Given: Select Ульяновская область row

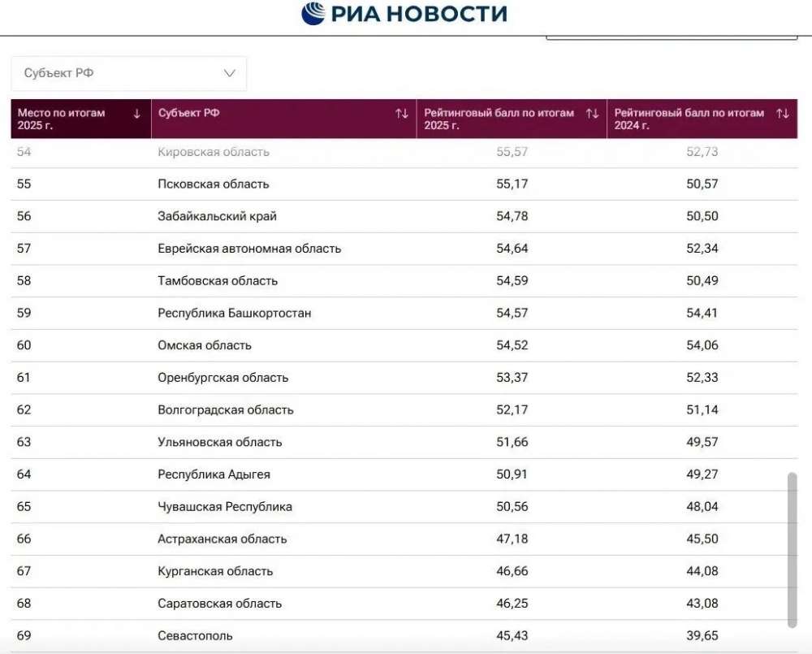Looking at the screenshot, I should (x=404, y=442).
